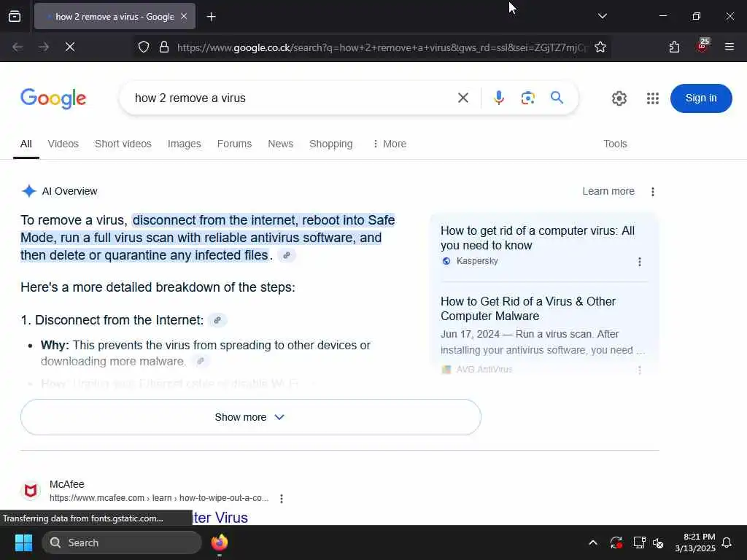Click the sync tray icon with red dot
Viewport: 747px width, 560px height.
click(616, 542)
